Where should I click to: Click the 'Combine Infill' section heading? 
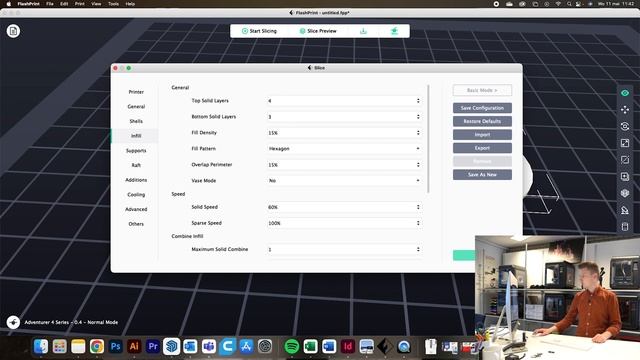pyautogui.click(x=187, y=236)
